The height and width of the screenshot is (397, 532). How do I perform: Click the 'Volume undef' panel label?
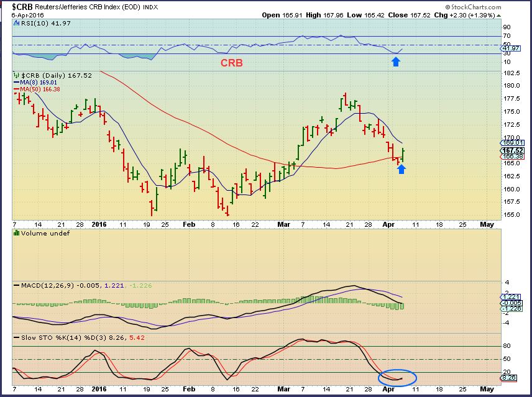pos(45,233)
